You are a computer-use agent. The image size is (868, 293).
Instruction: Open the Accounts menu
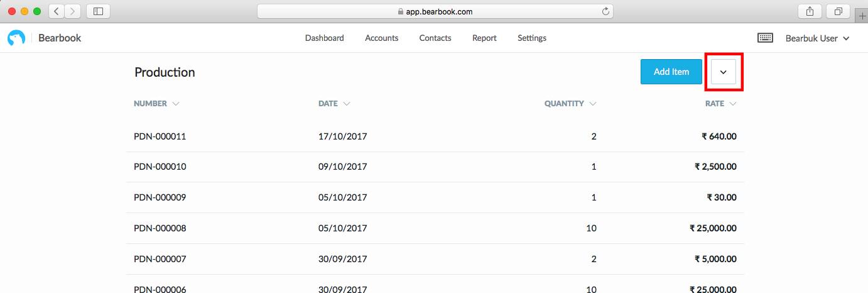(x=382, y=38)
